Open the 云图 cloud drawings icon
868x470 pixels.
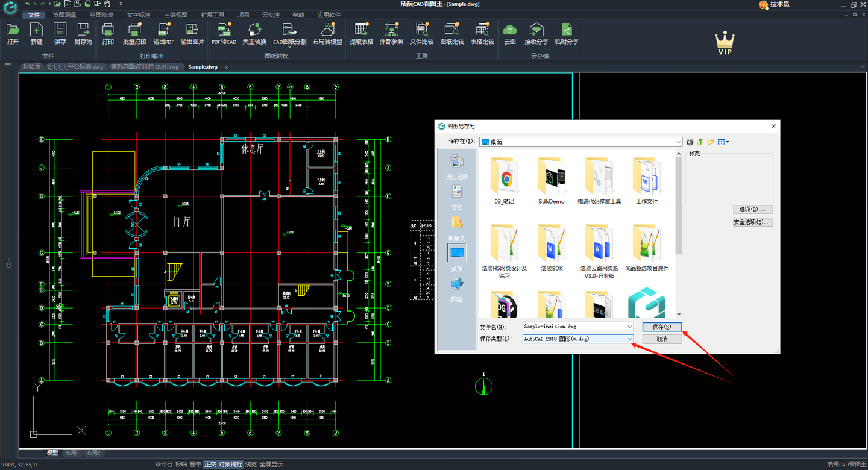coord(510,34)
